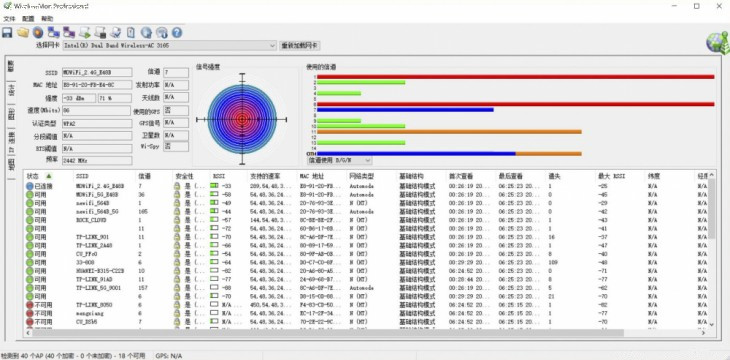The image size is (730, 360).
Task: Click the printer toolbar icon
Action: [115, 33]
